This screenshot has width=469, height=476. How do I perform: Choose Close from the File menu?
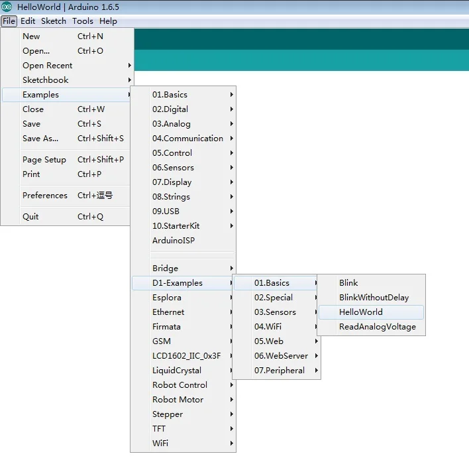coord(66,109)
